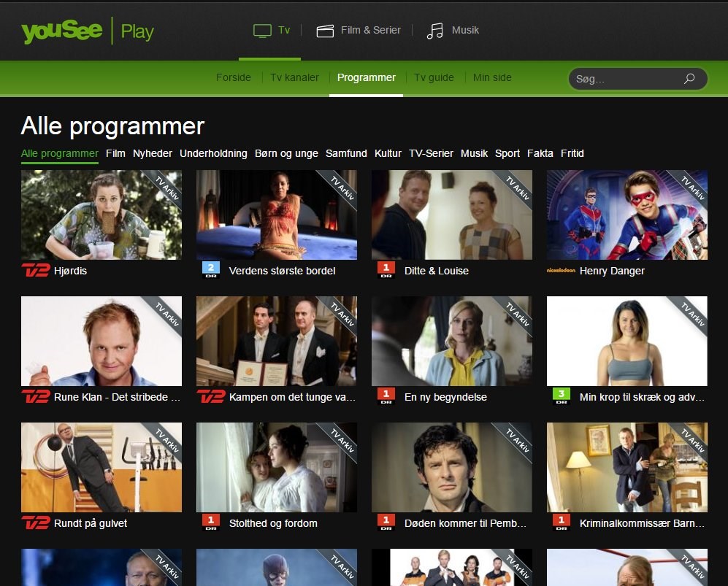
Task: Click DR1 logo beside En ny begyndelse
Action: (x=386, y=396)
